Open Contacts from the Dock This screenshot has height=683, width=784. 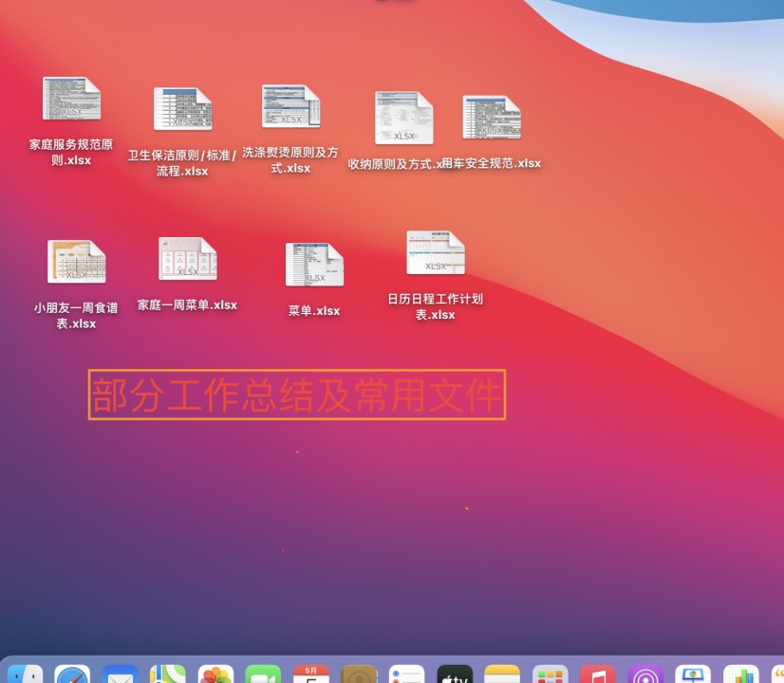point(359,674)
